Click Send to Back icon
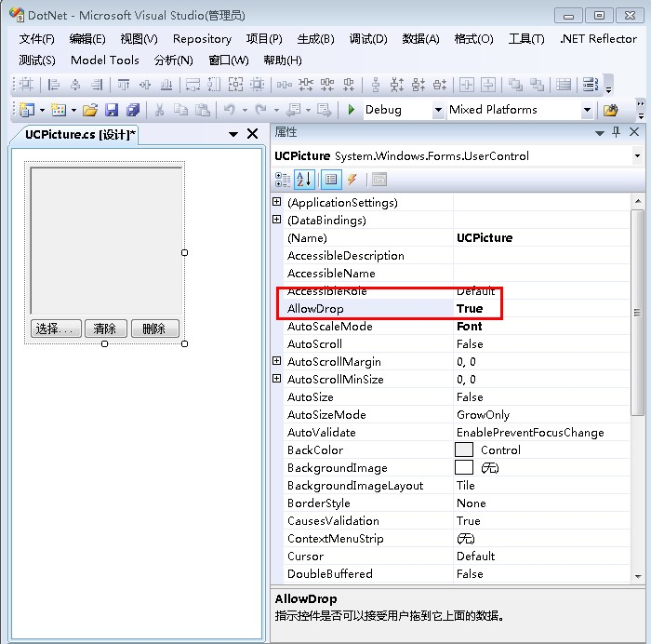Image resolution: width=651 pixels, height=644 pixels. coord(537,85)
